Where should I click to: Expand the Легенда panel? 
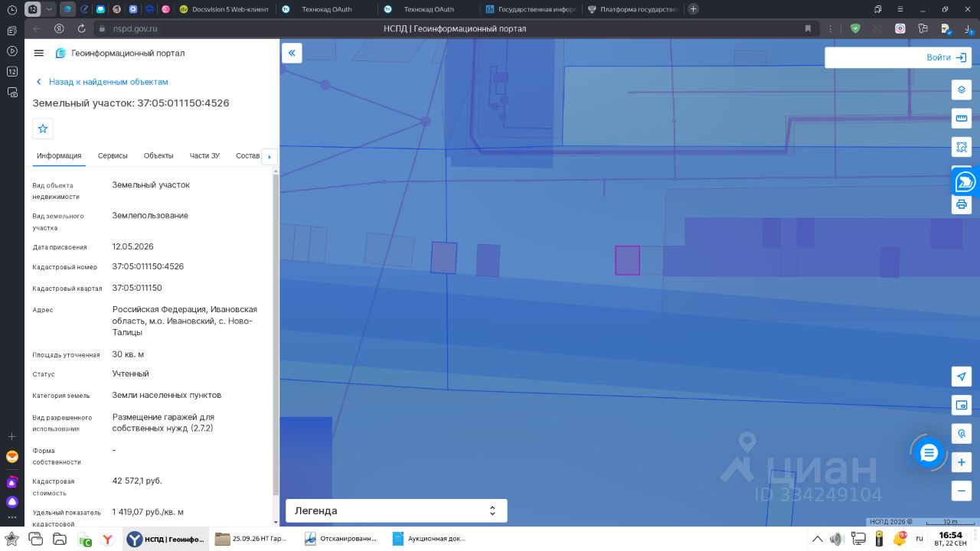click(397, 510)
